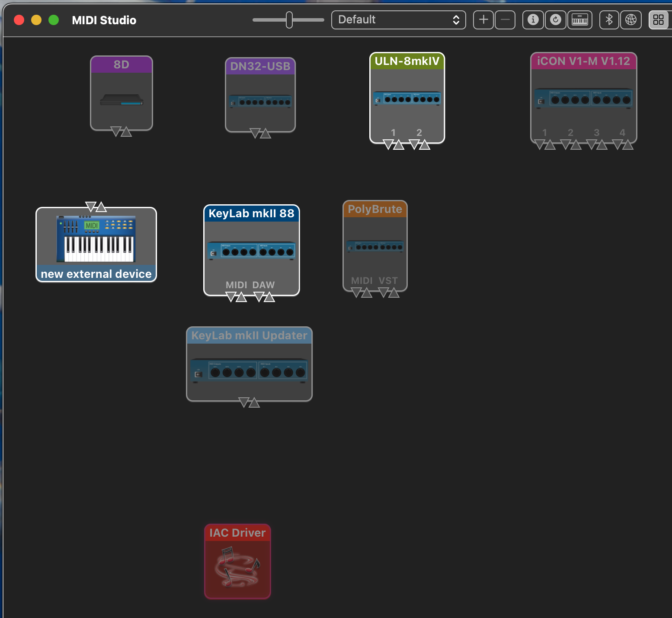672x618 pixels.
Task: Click ULN-8mkIV port 2 arrows
Action: click(x=419, y=145)
